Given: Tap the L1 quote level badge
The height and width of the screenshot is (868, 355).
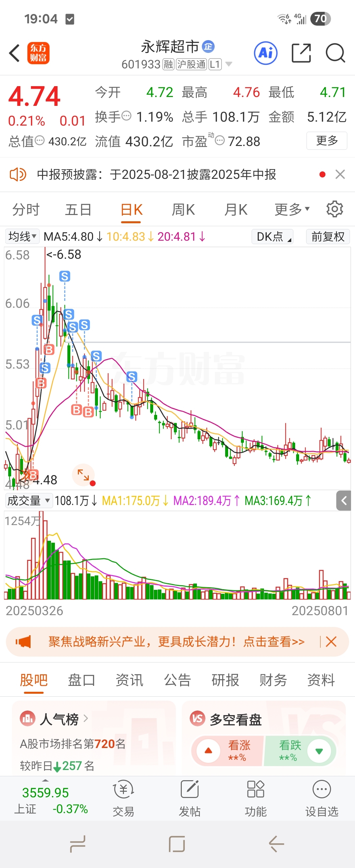Looking at the screenshot, I should pyautogui.click(x=215, y=64).
